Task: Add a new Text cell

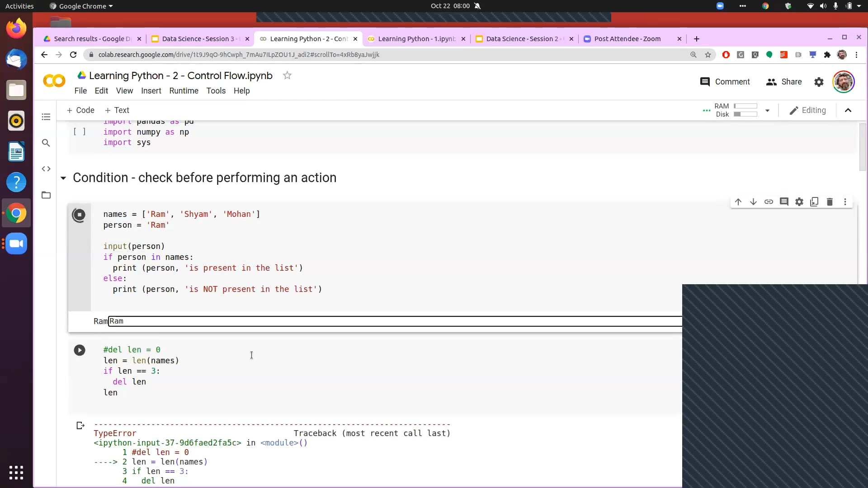Action: point(117,110)
